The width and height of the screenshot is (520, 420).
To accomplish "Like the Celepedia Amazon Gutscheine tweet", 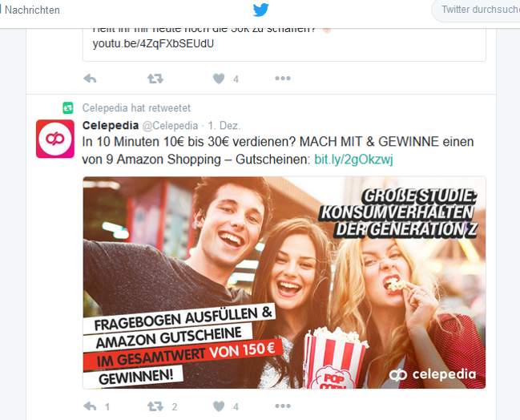I will pos(219,406).
